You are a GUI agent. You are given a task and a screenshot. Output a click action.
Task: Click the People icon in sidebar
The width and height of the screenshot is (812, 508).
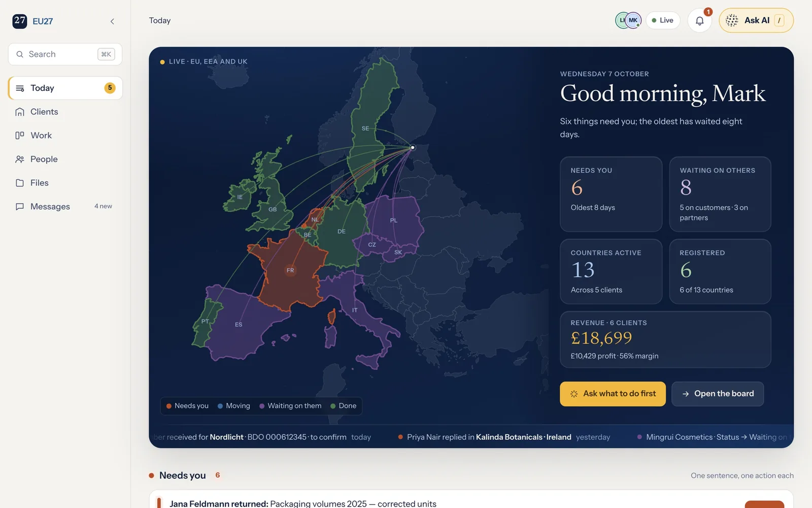20,159
